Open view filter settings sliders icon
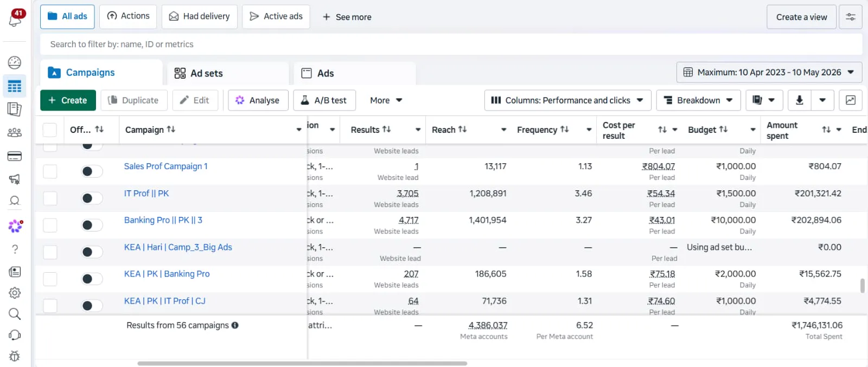The height and width of the screenshot is (367, 868). point(851,17)
